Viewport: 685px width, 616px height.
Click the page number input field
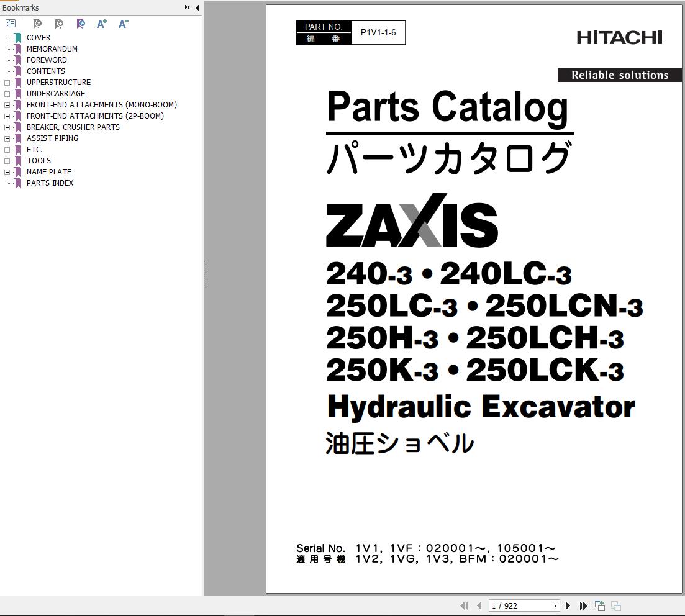point(520,605)
